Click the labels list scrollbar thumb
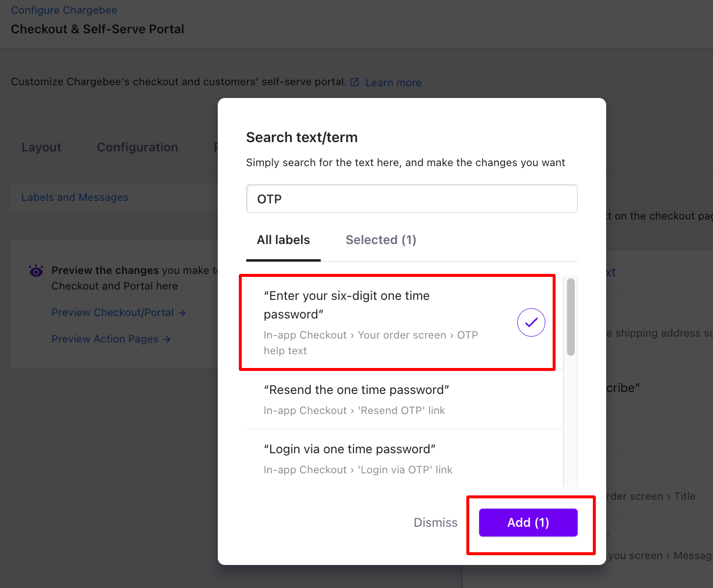Image resolution: width=713 pixels, height=588 pixels. [571, 317]
